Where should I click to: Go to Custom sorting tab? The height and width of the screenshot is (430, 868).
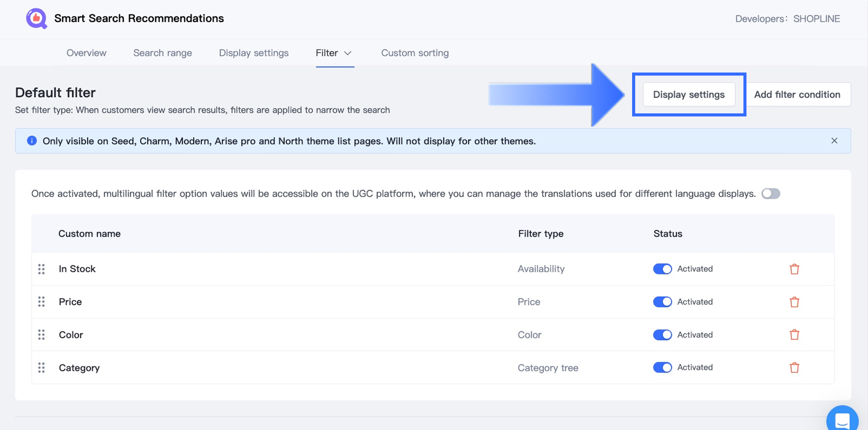415,53
